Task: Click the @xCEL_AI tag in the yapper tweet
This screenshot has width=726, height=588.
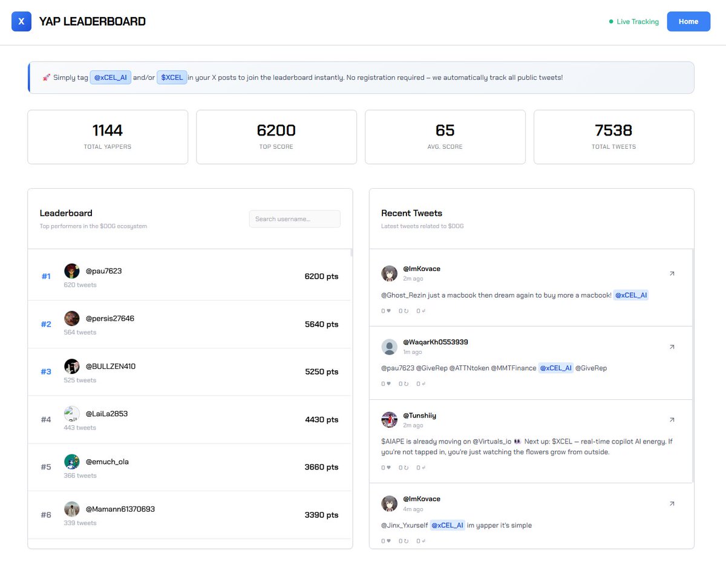Action: (447, 525)
